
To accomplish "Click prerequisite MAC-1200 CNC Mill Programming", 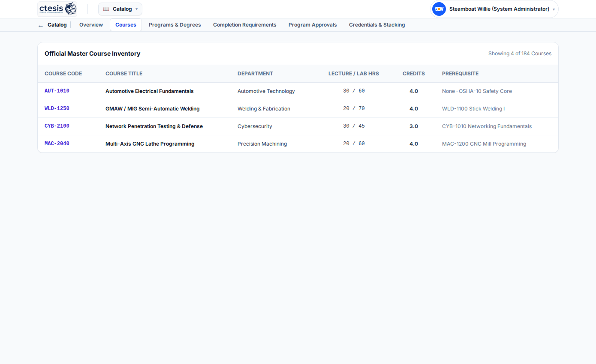I will click(x=484, y=144).
